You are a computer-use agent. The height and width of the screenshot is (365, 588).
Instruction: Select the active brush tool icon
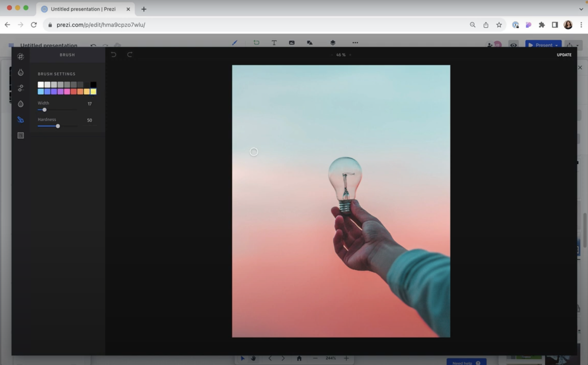(21, 120)
